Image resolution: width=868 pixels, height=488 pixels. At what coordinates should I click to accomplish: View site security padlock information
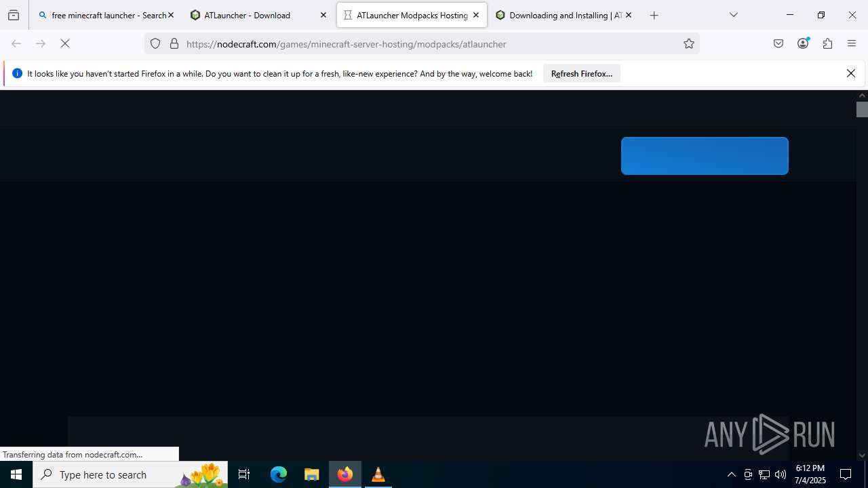[174, 43]
